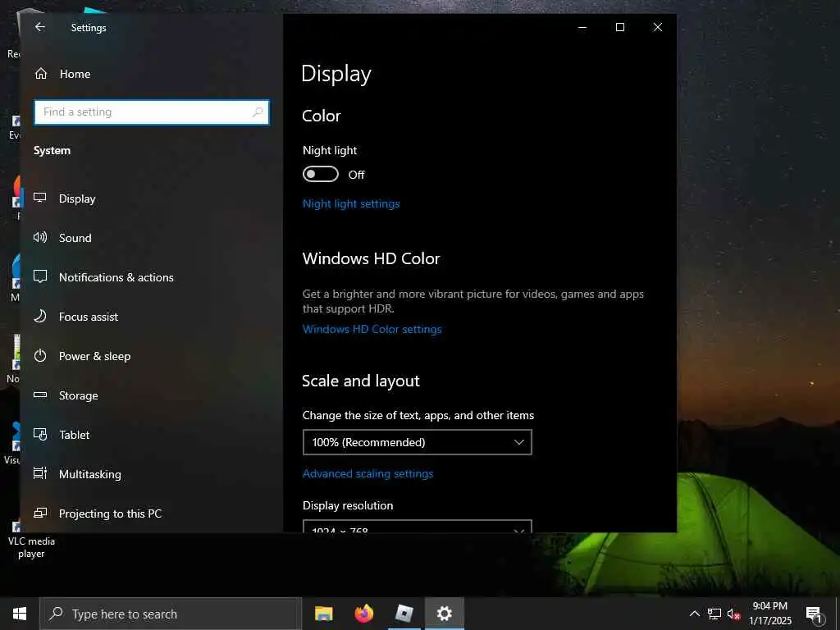Click the Display monitor icon
840x630 pixels.
[x=40, y=198]
